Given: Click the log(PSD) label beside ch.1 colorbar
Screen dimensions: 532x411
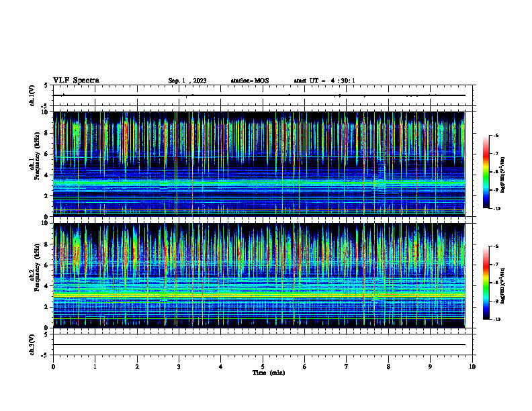Looking at the screenshot, I should 503,175.
